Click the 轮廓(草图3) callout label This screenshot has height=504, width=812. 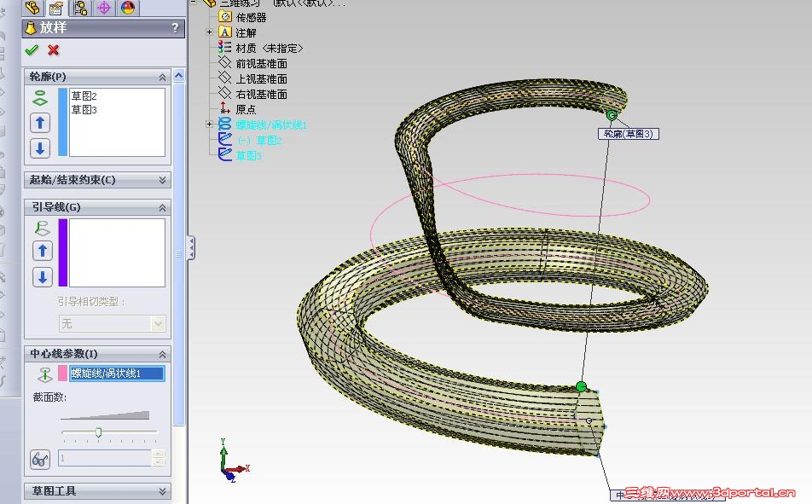point(628,134)
